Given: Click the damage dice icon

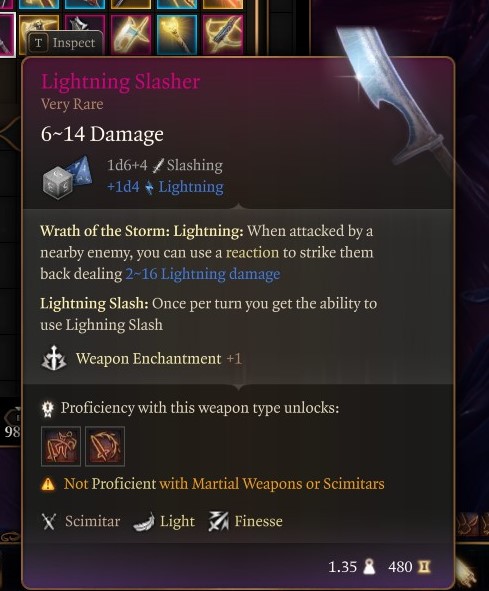Looking at the screenshot, I should pyautogui.click(x=67, y=177).
